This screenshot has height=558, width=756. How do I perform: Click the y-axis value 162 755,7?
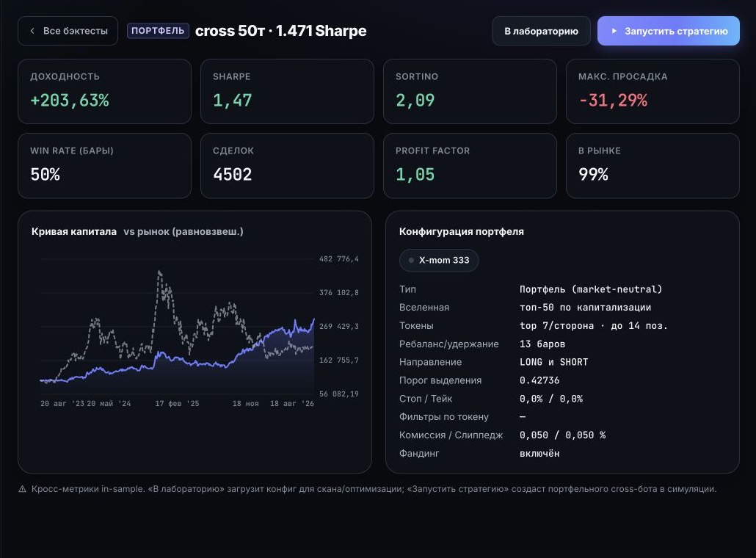[339, 360]
